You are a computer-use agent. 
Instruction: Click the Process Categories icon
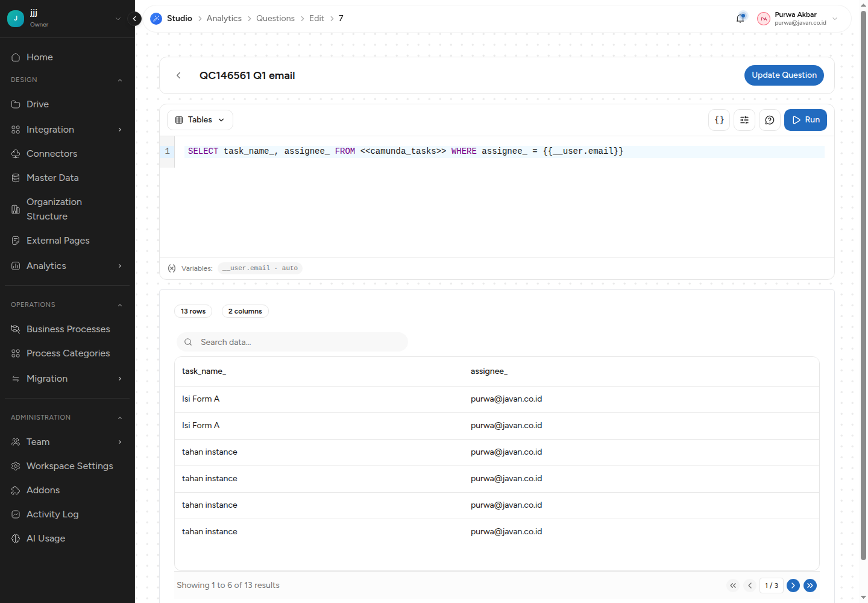tap(16, 353)
